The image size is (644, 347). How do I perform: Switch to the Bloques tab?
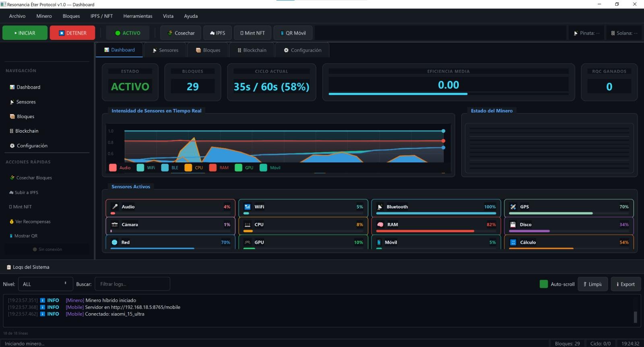(208, 50)
